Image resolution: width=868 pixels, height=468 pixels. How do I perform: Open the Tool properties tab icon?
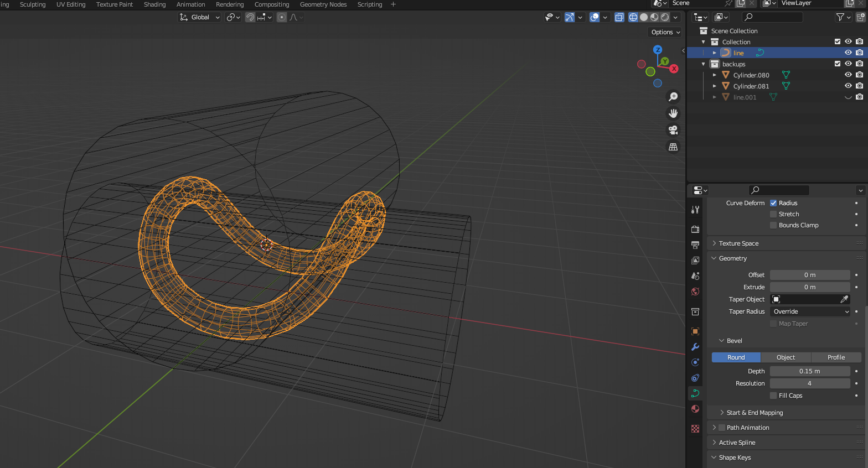695,210
